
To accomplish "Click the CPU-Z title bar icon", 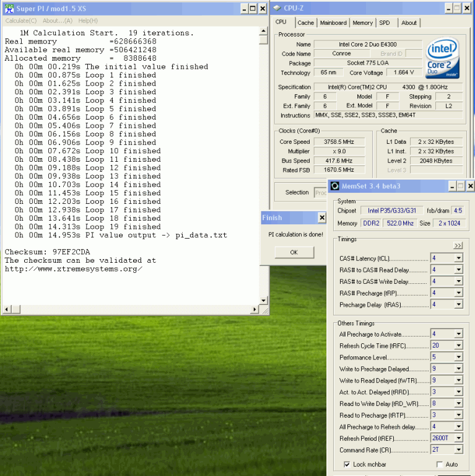I will pos(277,8).
